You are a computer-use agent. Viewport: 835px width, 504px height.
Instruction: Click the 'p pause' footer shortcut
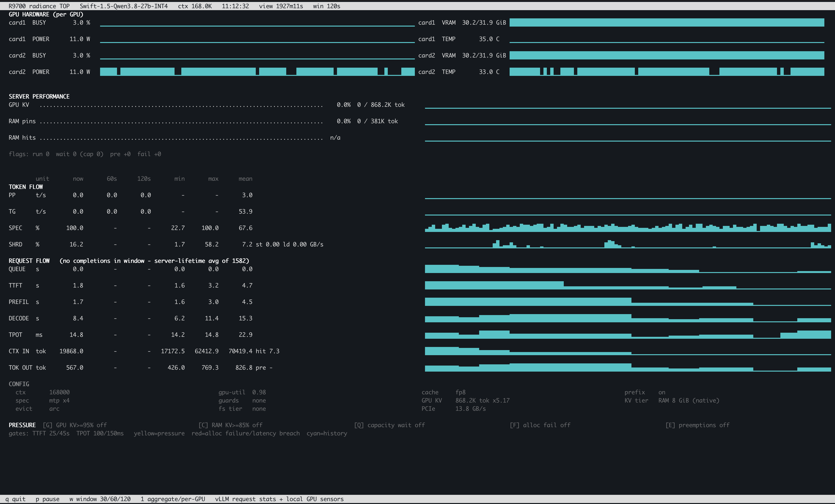pos(47,499)
